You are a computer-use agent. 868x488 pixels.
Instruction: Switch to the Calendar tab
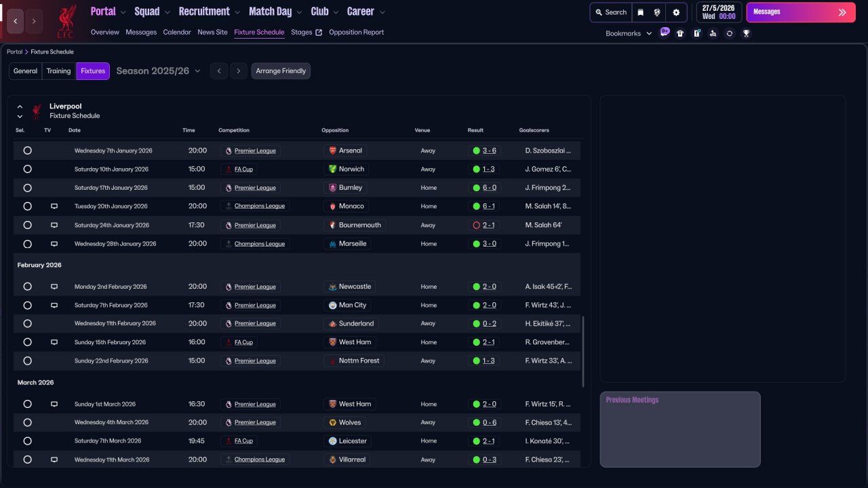(x=177, y=32)
